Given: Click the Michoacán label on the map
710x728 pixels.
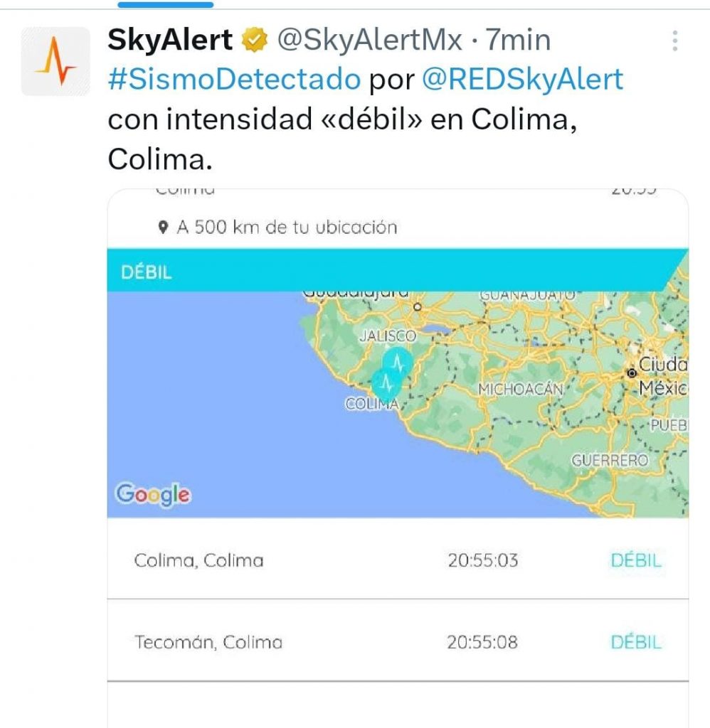Looking at the screenshot, I should coord(521,389).
